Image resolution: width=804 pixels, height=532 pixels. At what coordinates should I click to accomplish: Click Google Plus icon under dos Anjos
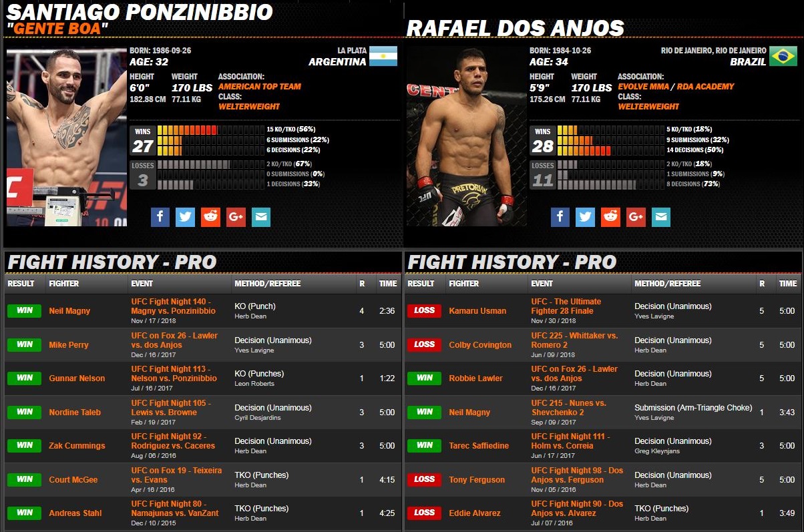pyautogui.click(x=636, y=217)
